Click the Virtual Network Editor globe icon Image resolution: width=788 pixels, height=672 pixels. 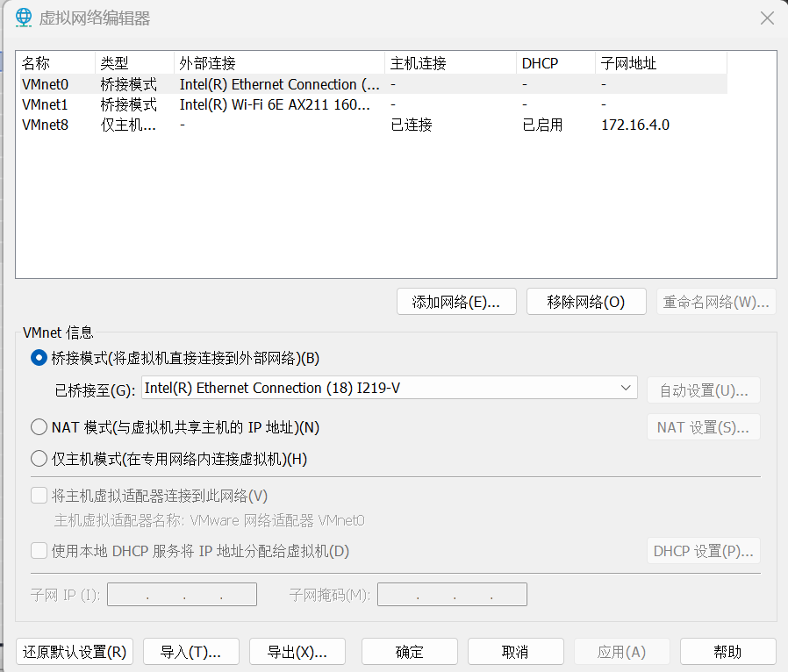(x=23, y=18)
